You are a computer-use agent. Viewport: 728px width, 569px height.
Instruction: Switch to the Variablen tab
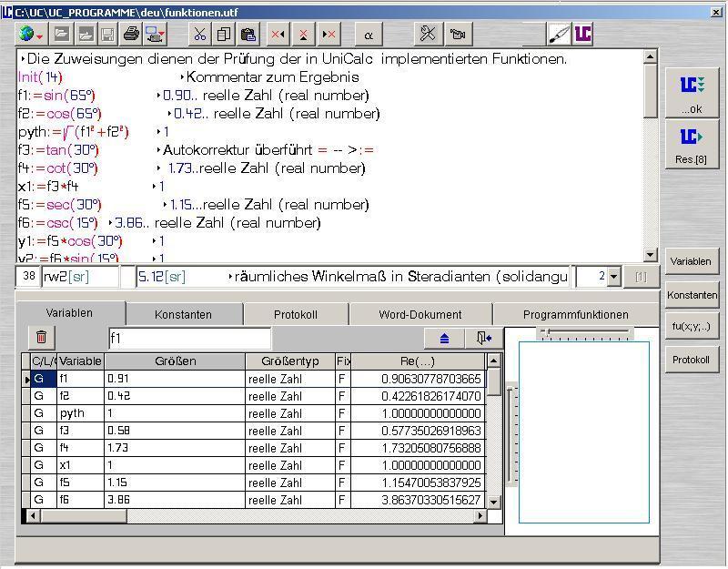tap(70, 313)
